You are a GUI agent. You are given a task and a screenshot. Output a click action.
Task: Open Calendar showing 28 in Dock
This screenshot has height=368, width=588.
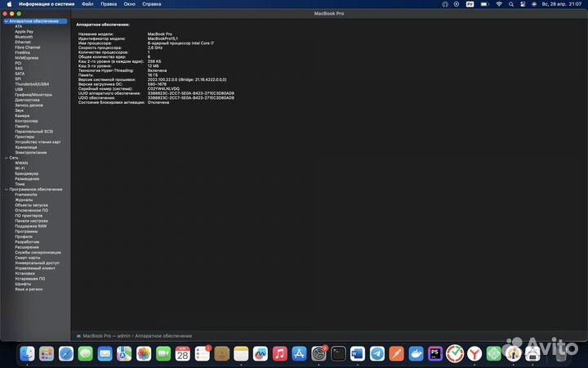coord(183,353)
